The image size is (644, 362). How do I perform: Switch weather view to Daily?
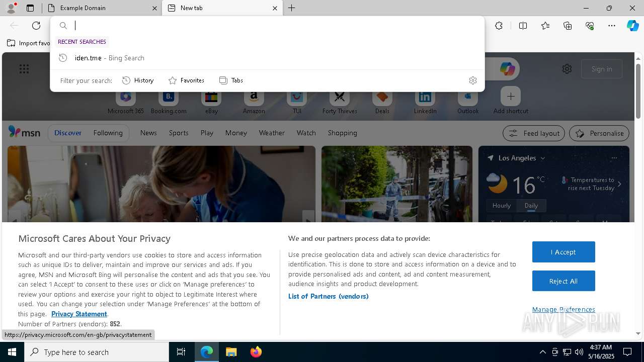pyautogui.click(x=531, y=206)
